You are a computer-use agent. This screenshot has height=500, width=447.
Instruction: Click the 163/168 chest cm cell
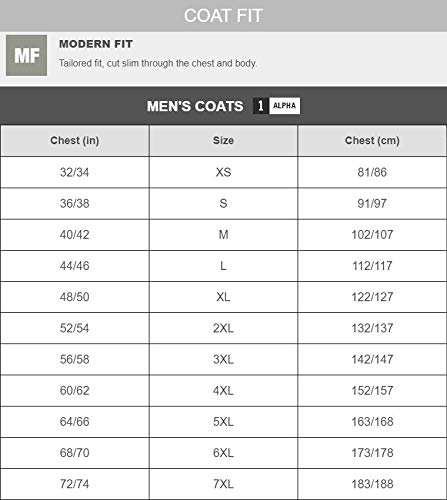(372, 422)
